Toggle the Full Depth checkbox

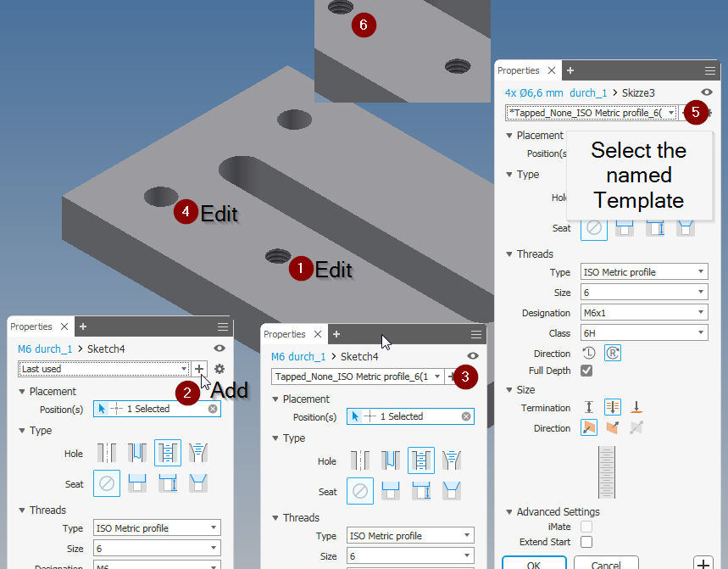tap(588, 370)
